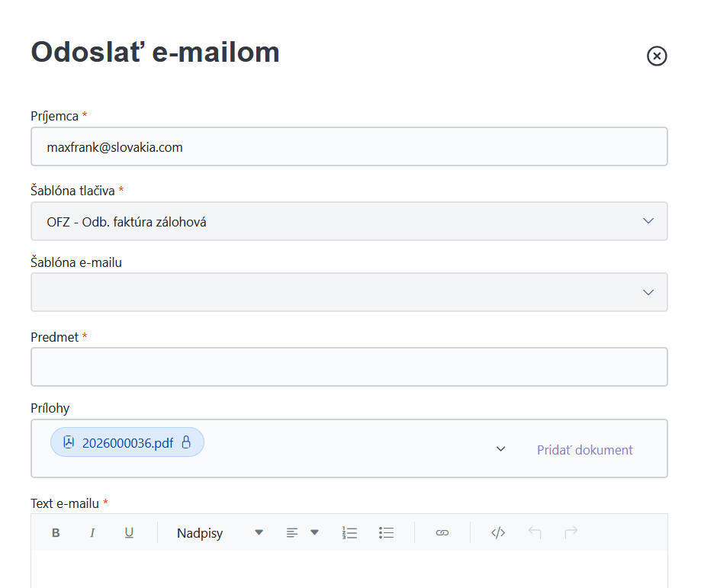Insert a hyperlink into email text

point(442,532)
